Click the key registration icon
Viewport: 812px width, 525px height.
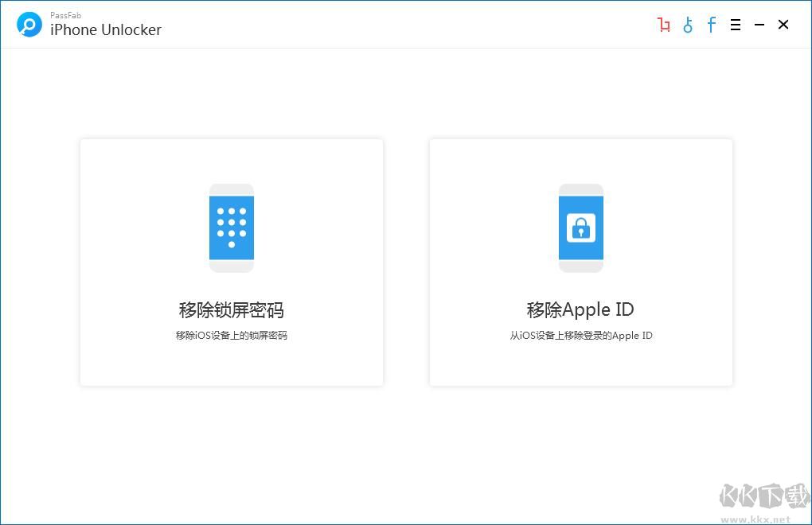(x=688, y=25)
